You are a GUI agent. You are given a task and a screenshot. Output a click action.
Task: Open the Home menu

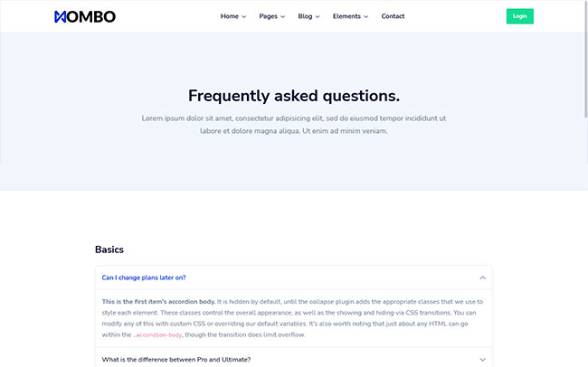[x=230, y=16]
